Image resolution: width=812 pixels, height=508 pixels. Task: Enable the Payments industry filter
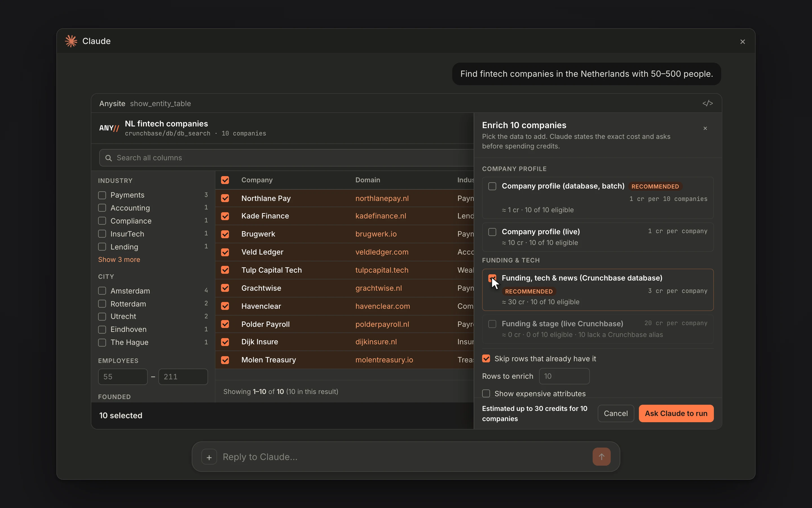(x=102, y=195)
